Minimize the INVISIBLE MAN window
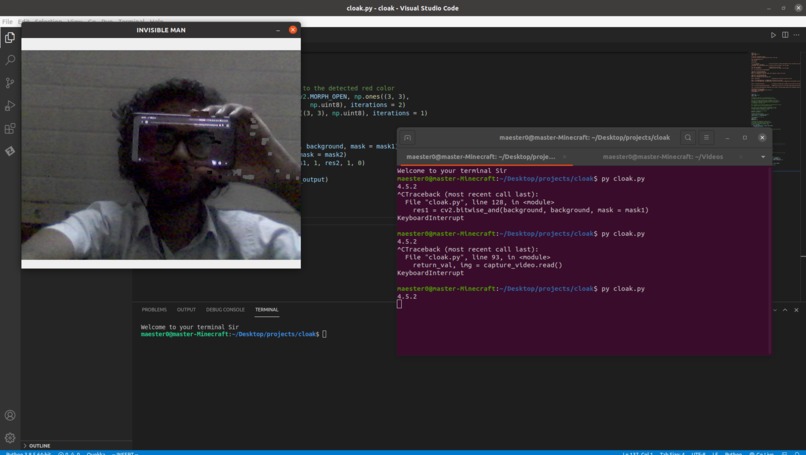 click(x=278, y=30)
